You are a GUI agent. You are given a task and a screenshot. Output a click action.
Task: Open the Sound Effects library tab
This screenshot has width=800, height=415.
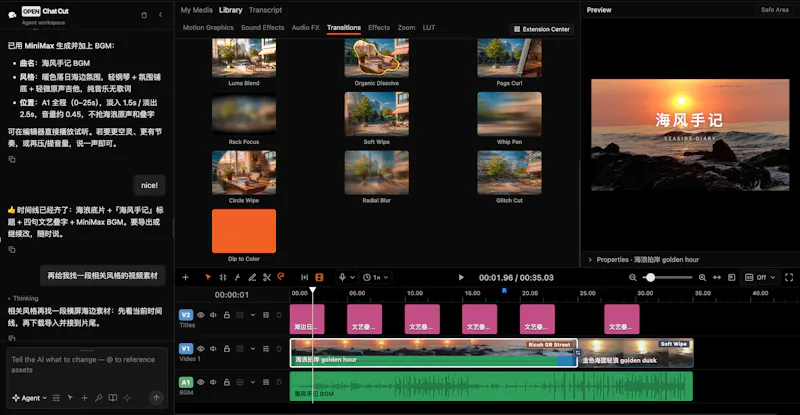pyautogui.click(x=262, y=28)
